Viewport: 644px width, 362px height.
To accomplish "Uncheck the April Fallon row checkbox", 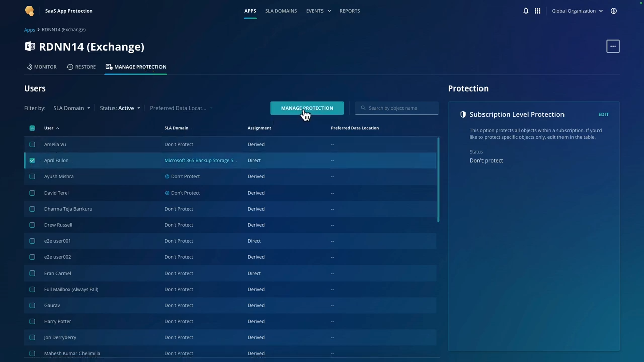I will point(32,160).
